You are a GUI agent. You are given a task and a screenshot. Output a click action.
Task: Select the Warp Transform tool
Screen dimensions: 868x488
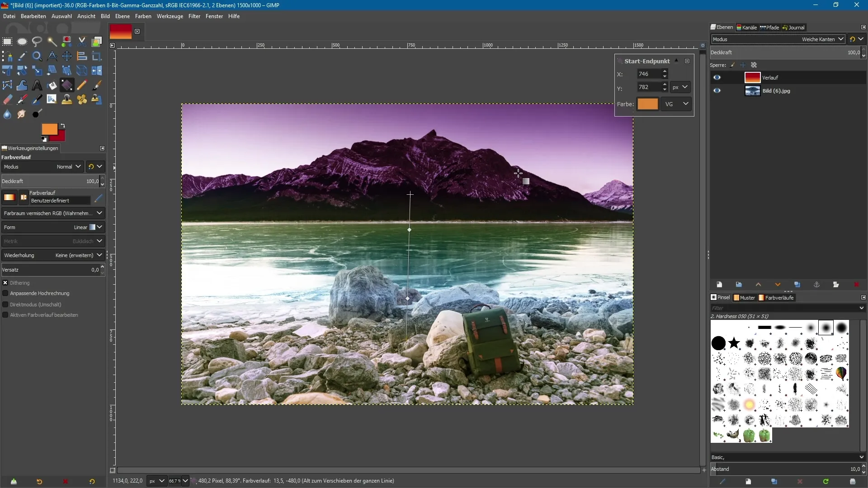tap(22, 85)
